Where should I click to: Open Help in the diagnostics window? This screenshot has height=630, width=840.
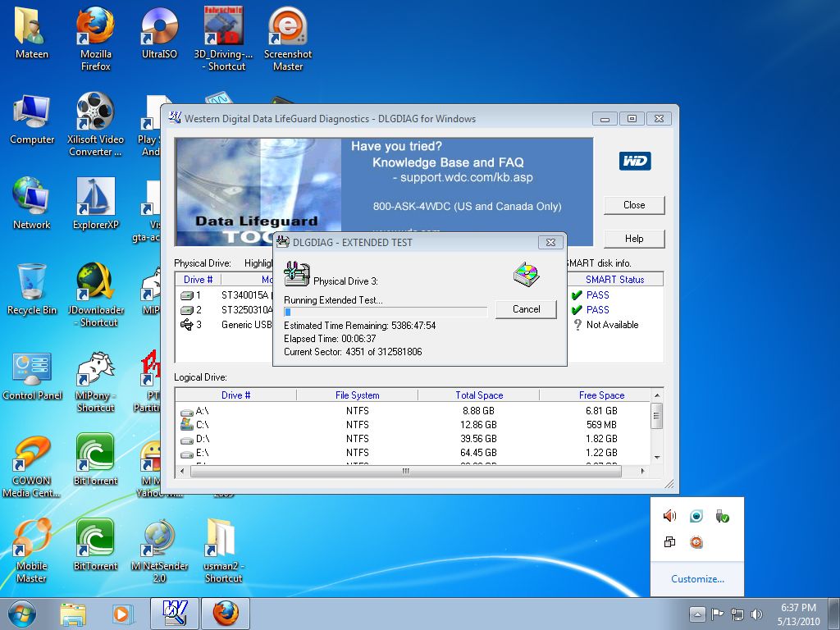pyautogui.click(x=634, y=239)
